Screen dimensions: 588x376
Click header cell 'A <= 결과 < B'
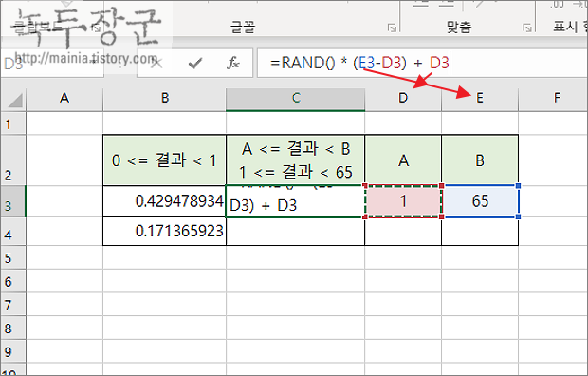point(296,160)
